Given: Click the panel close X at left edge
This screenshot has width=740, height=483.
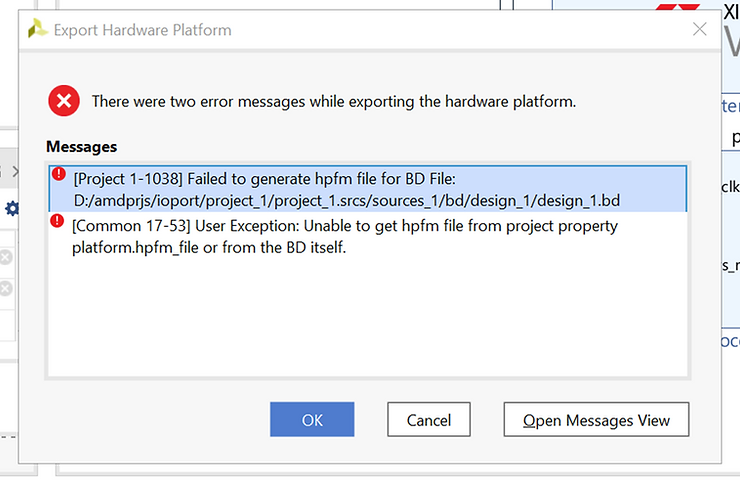Looking at the screenshot, I should [13, 171].
